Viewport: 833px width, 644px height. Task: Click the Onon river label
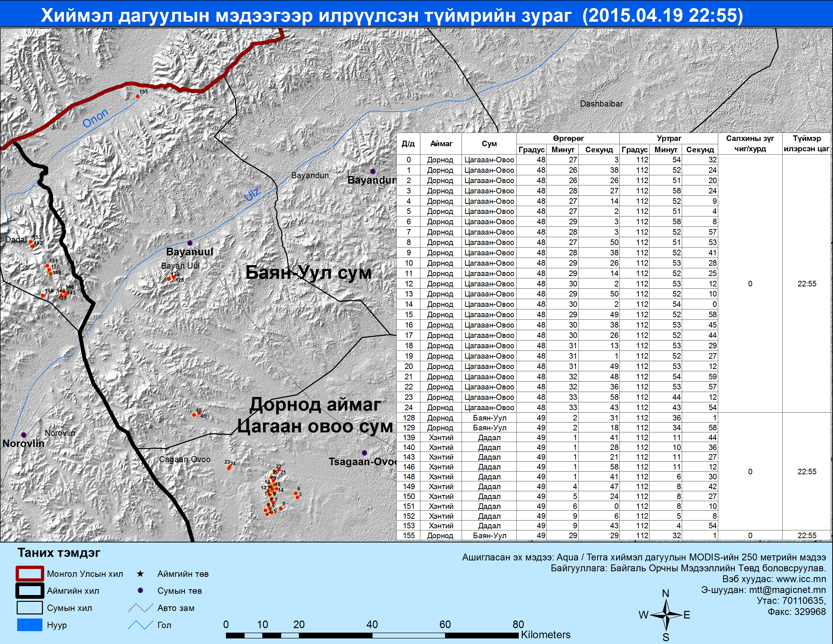[95, 118]
